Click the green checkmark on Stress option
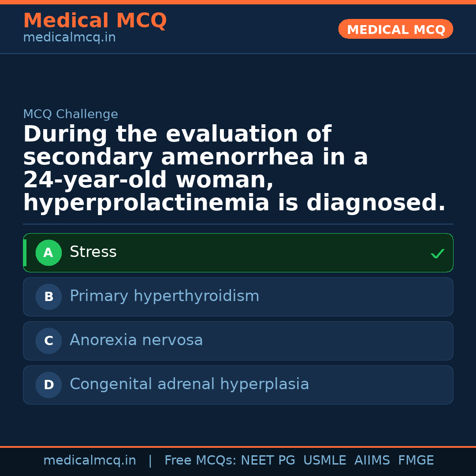Viewport: 476px width, 476px height. [x=437, y=253]
